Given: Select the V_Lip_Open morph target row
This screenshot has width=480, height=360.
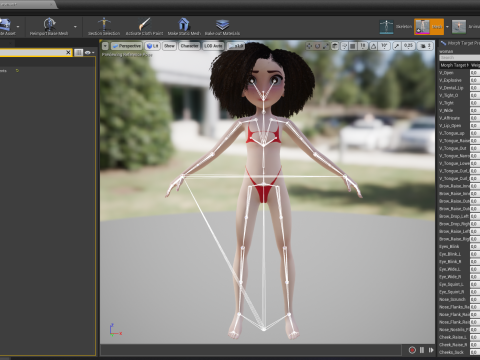Looking at the screenshot, I should 459,126.
